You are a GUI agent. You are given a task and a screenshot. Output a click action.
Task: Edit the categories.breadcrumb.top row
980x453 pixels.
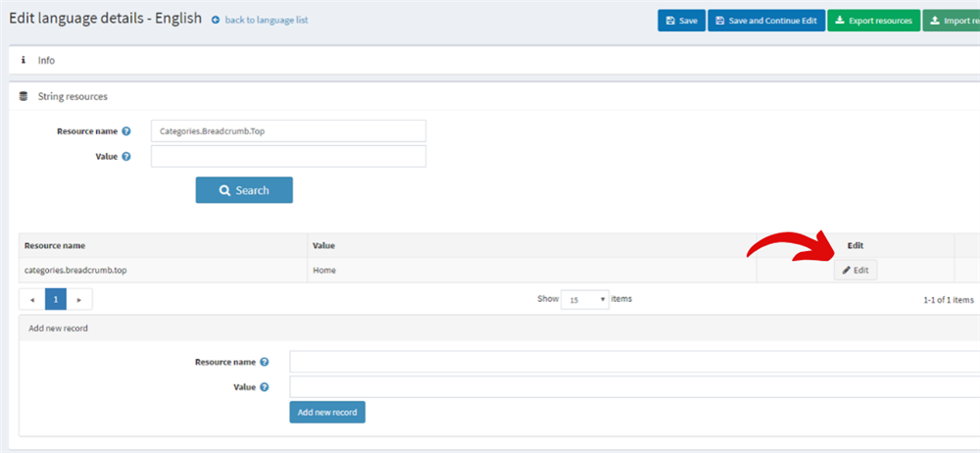pyautogui.click(x=856, y=271)
